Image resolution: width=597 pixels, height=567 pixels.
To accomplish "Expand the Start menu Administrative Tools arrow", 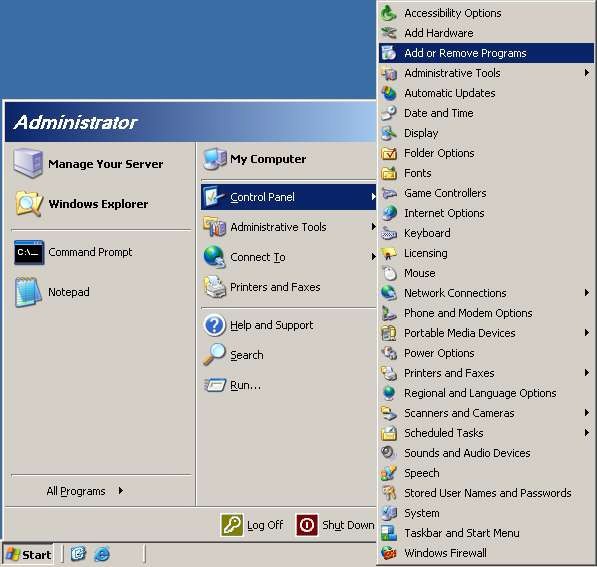I will point(374,227).
